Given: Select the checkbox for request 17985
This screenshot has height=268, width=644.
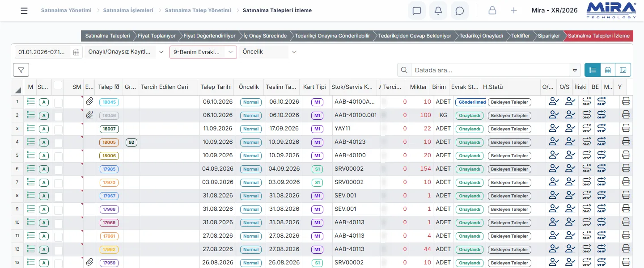Looking at the screenshot, I should 58,170.
